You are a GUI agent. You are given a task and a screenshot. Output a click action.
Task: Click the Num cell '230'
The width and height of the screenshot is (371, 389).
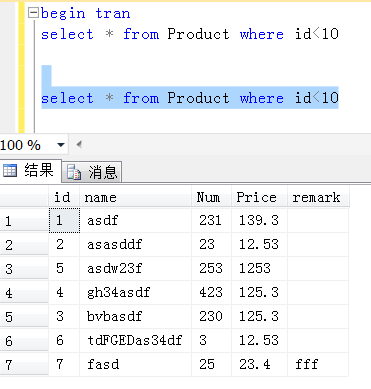[x=211, y=316]
